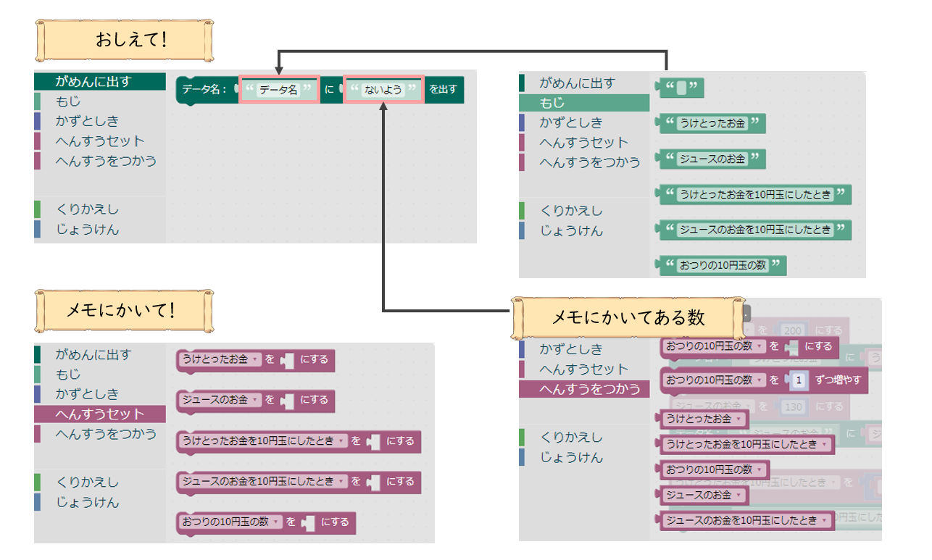Click the ないよう text field in the block
932x560 pixels.
pos(383,90)
